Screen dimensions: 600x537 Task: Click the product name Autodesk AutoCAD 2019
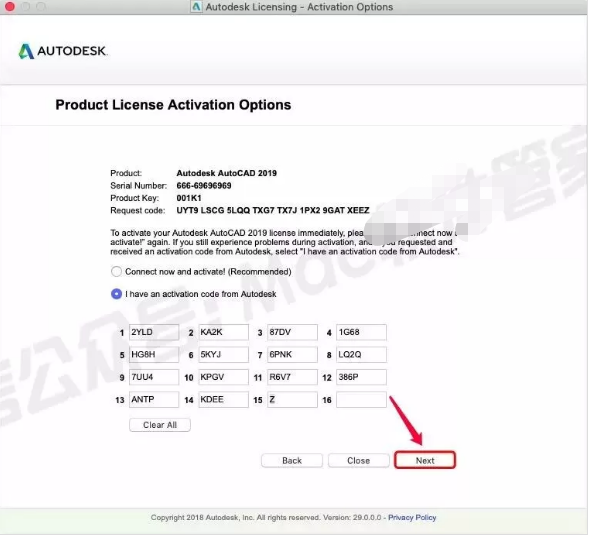click(x=227, y=173)
